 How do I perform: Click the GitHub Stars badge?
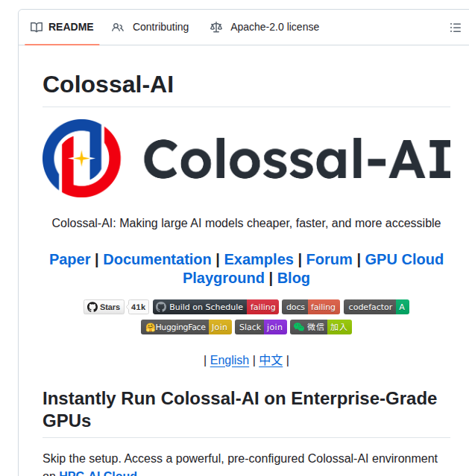[x=104, y=307]
